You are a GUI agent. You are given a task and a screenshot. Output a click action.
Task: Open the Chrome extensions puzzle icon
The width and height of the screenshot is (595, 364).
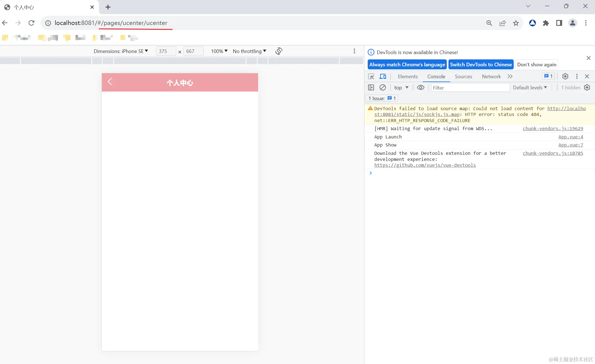(x=546, y=23)
